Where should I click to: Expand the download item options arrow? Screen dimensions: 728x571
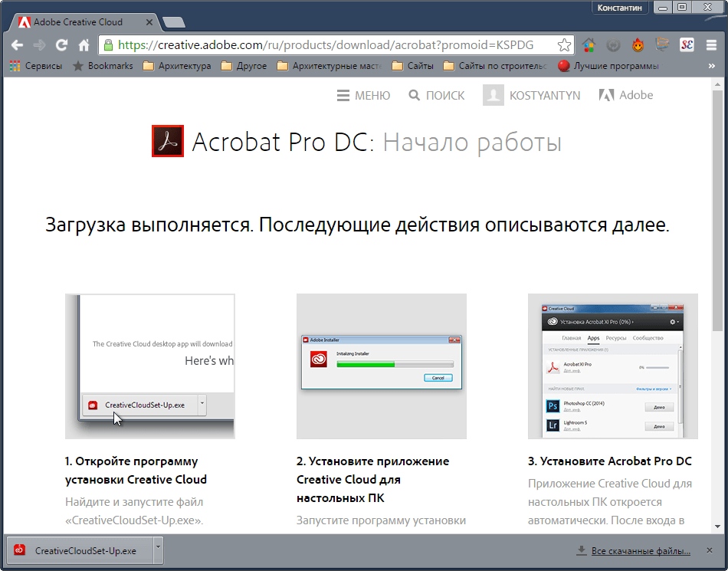158,550
